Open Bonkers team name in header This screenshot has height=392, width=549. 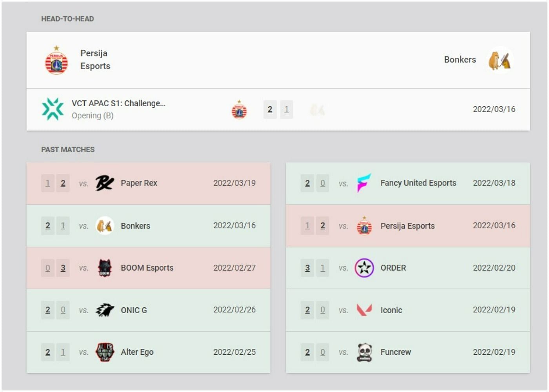tap(460, 60)
